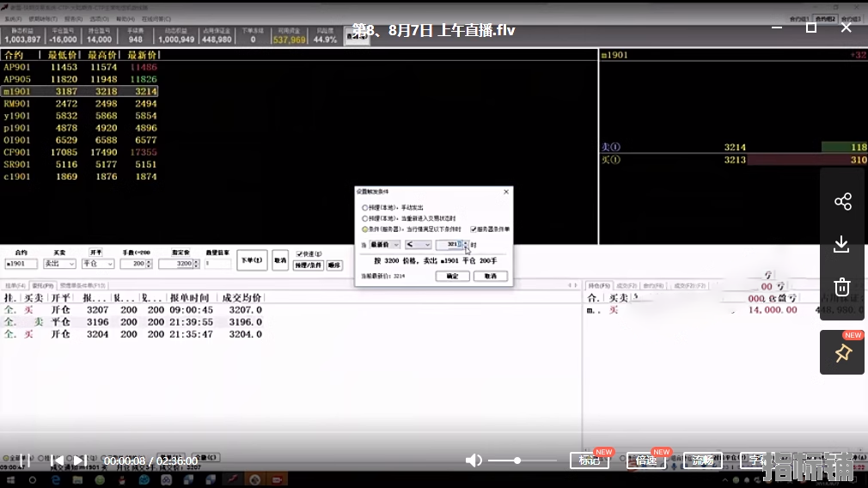Pin the player window with the pin icon
The height and width of the screenshot is (488, 868).
tap(842, 353)
